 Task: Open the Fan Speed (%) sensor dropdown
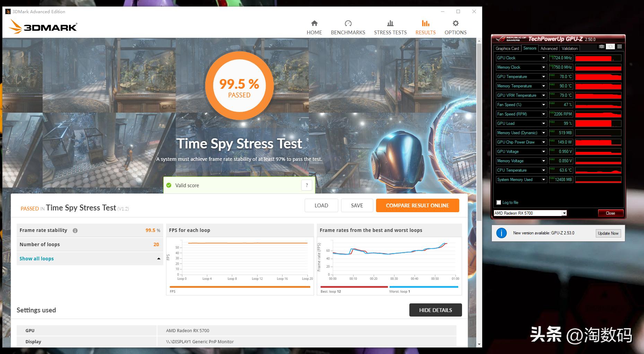click(543, 105)
